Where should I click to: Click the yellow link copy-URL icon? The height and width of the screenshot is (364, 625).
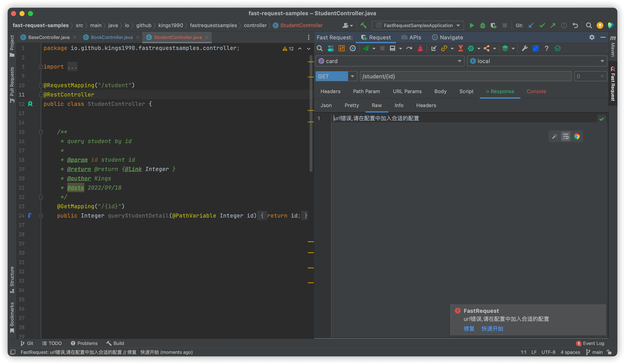pos(444,48)
